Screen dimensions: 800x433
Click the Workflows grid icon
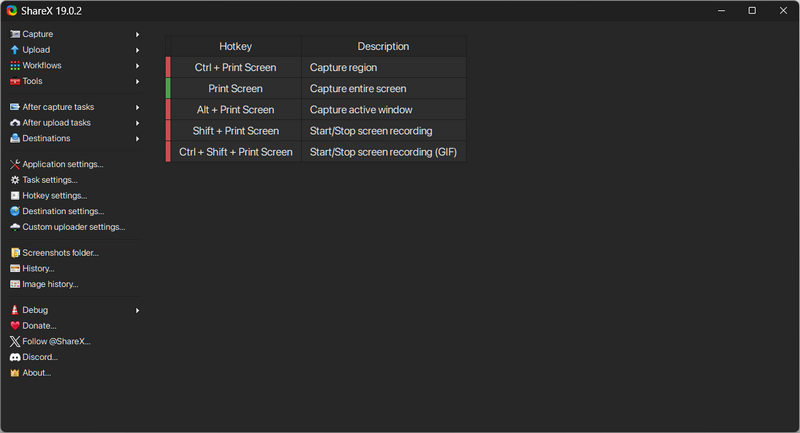[15, 66]
